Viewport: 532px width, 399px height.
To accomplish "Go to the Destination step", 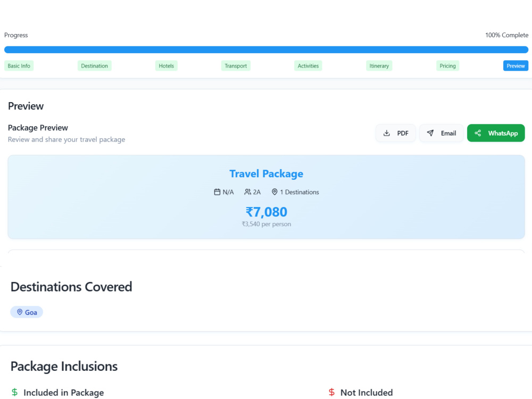I will [x=94, y=66].
